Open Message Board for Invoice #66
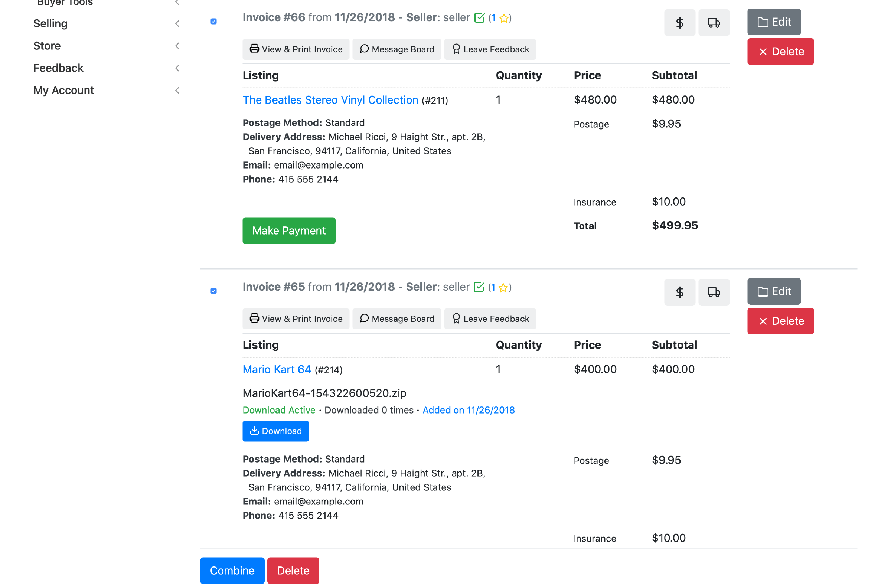891x588 pixels. pos(397,49)
